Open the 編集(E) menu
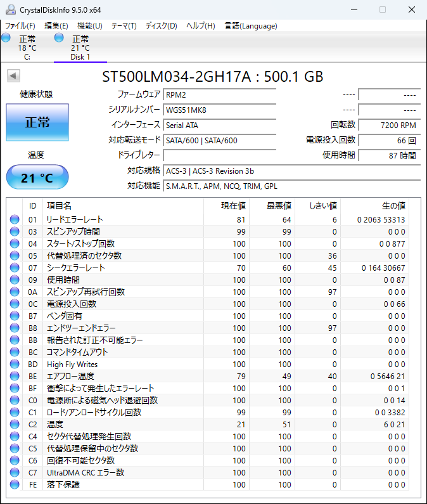427x504 pixels. point(56,26)
